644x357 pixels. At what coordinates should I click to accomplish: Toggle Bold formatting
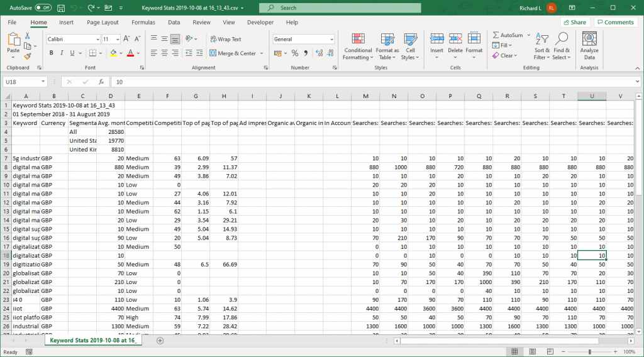[52, 53]
